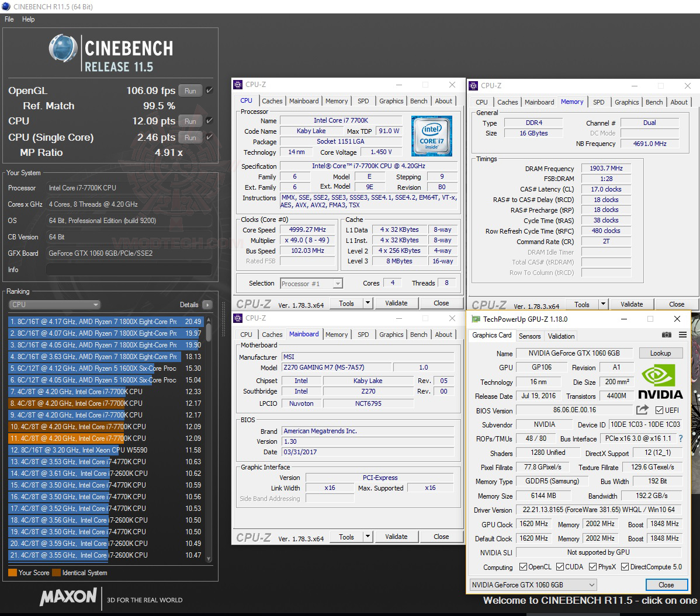The image size is (700, 616).
Task: Expand Tools arrow in CPU-Z Memory window
Action: (x=603, y=304)
